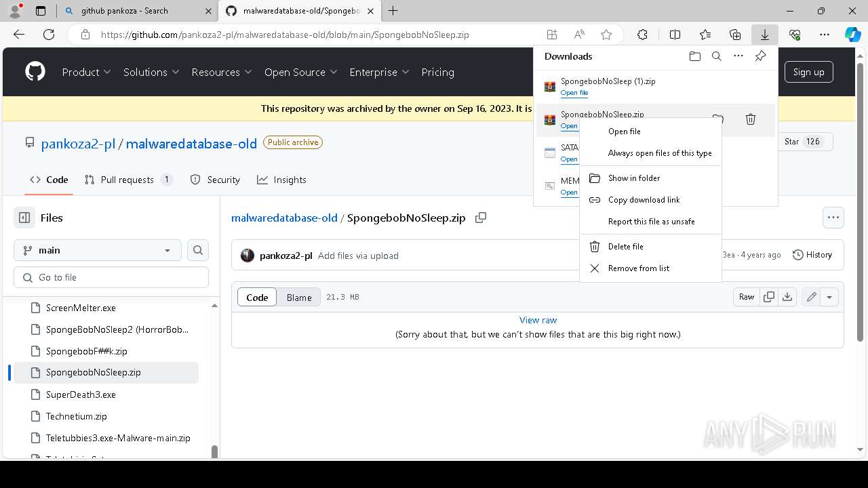Open the main branch selector

(97, 250)
